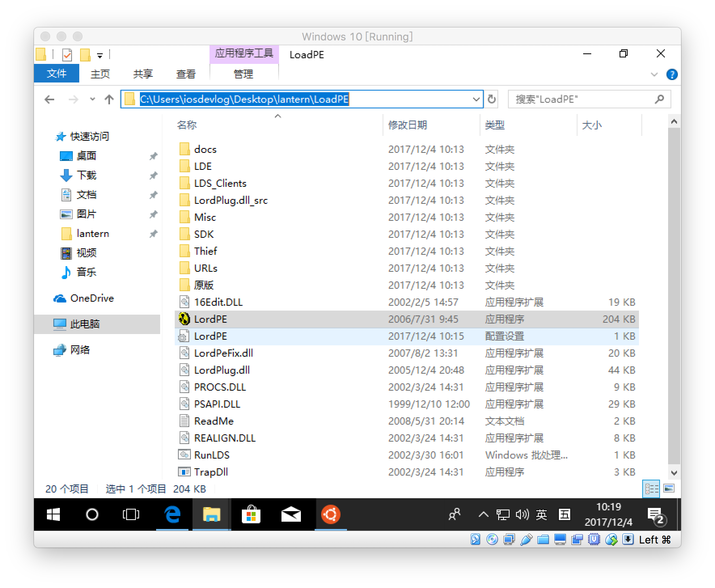The height and width of the screenshot is (588, 715).
Task: Switch to the 主页 ribbon tab
Action: (100, 74)
